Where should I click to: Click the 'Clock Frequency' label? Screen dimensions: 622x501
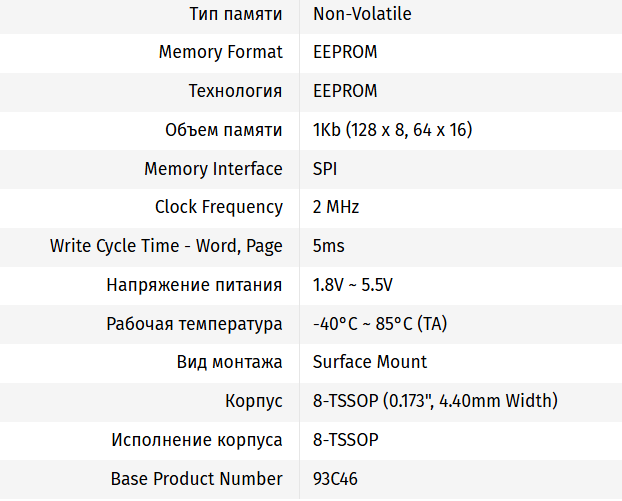[x=219, y=207]
